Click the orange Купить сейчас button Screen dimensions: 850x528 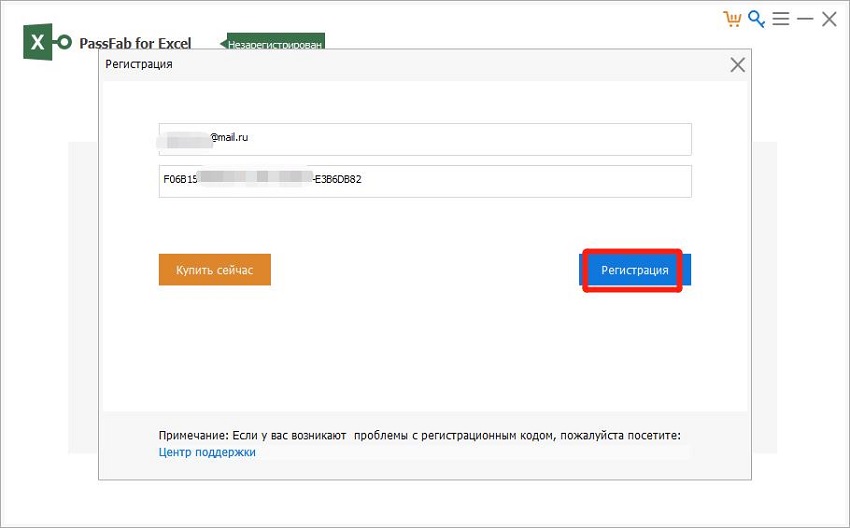tap(215, 269)
